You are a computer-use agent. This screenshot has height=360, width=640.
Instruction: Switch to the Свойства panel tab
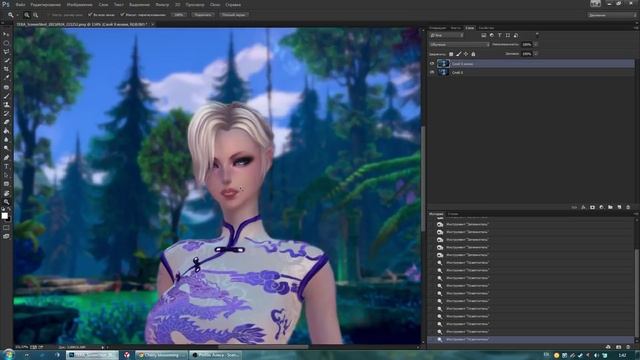(x=486, y=28)
